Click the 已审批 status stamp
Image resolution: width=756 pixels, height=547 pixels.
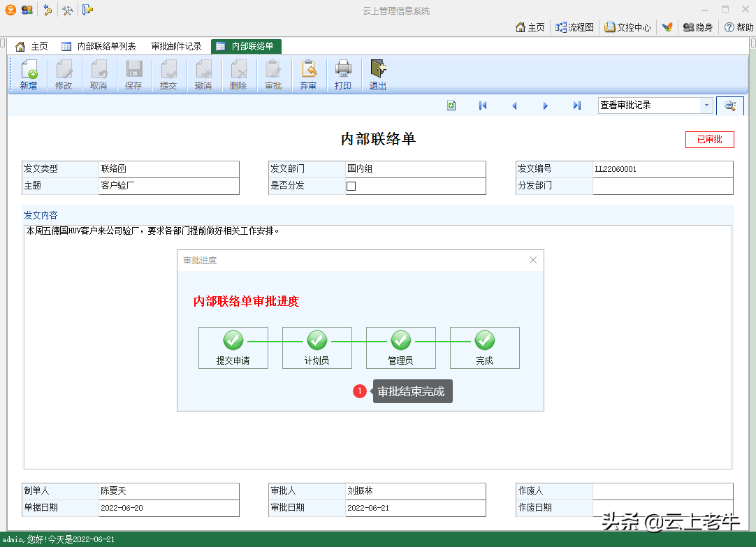710,140
